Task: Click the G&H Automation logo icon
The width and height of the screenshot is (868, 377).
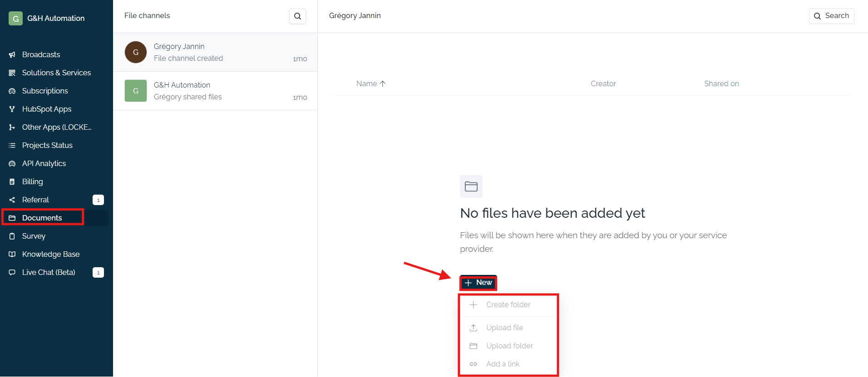Action: click(x=15, y=19)
